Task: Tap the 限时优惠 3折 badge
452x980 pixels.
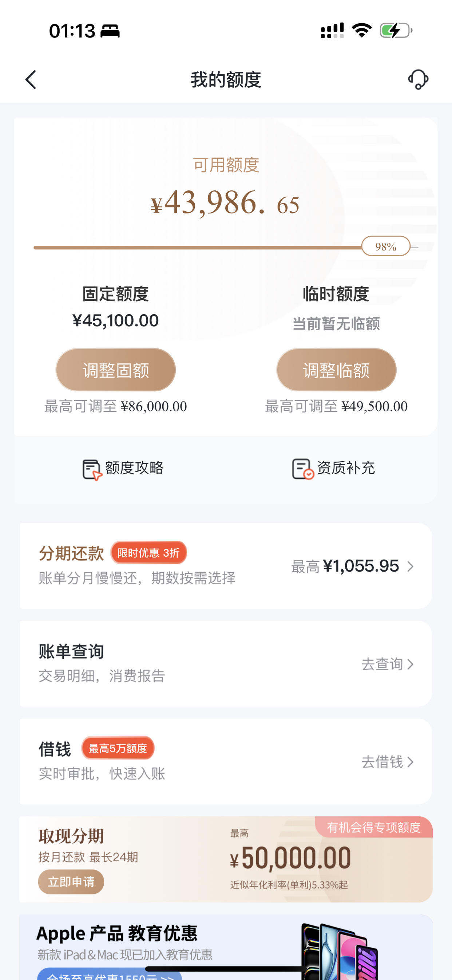Action: [149, 552]
